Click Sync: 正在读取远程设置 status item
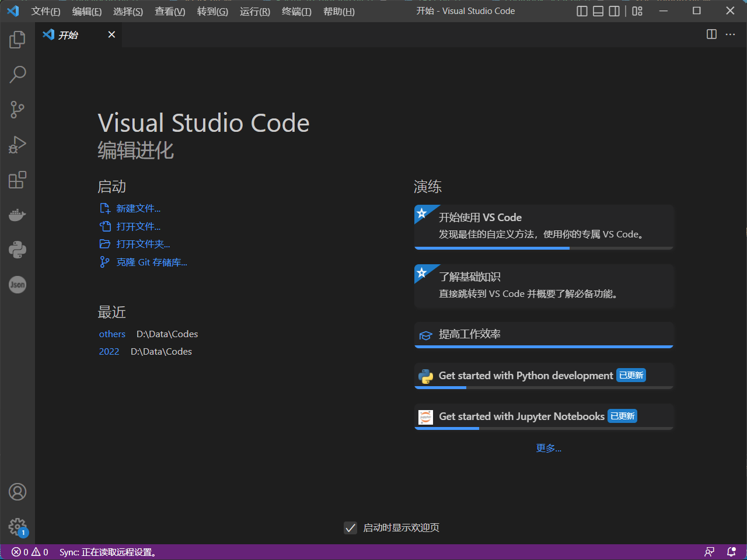 click(x=108, y=552)
